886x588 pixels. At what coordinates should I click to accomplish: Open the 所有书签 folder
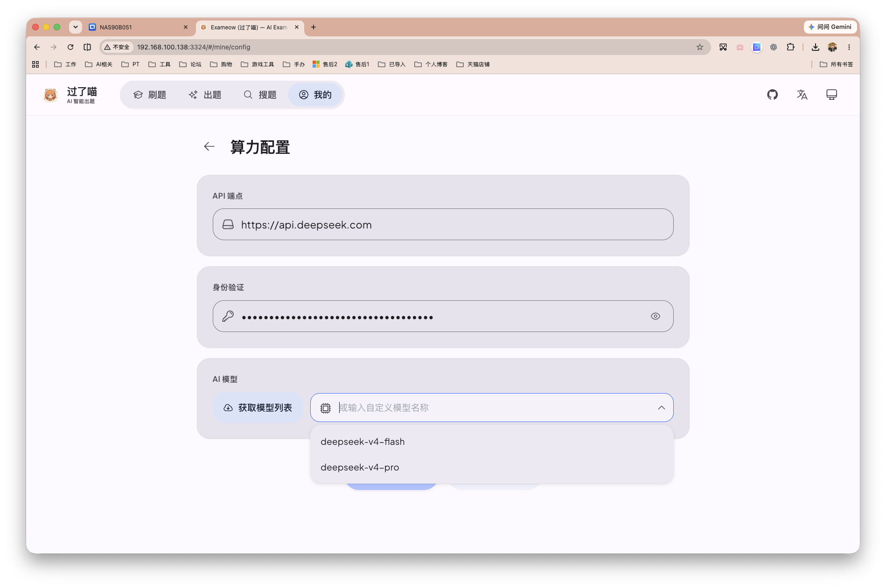(x=837, y=64)
